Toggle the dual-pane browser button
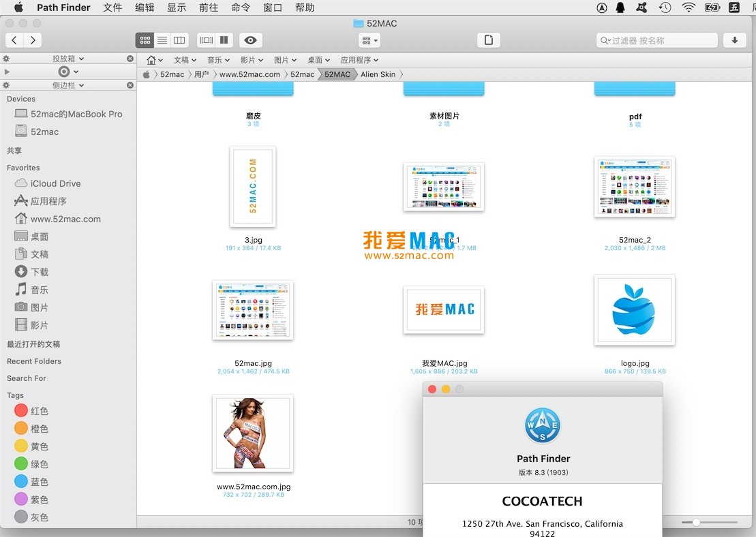This screenshot has width=756, height=537. point(224,40)
